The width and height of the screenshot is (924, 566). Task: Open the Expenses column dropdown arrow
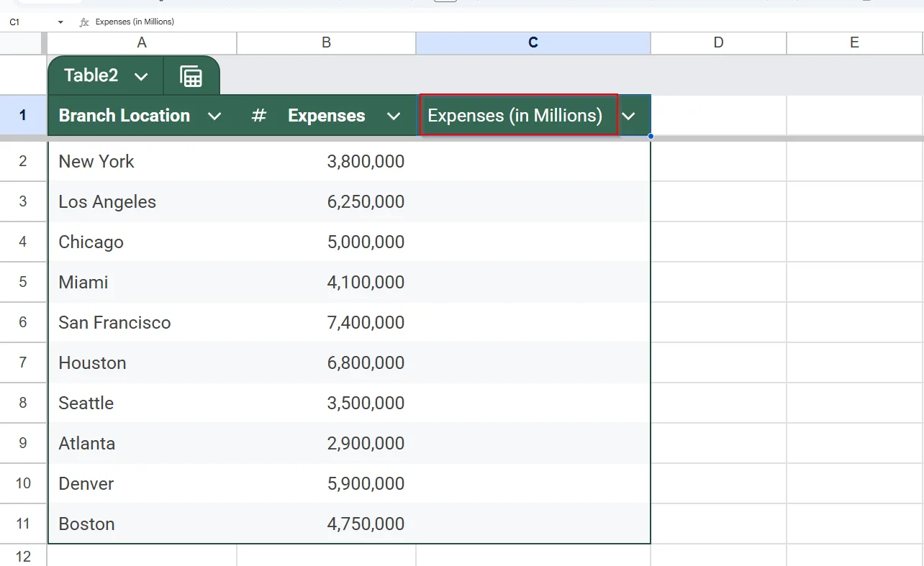pyautogui.click(x=394, y=117)
